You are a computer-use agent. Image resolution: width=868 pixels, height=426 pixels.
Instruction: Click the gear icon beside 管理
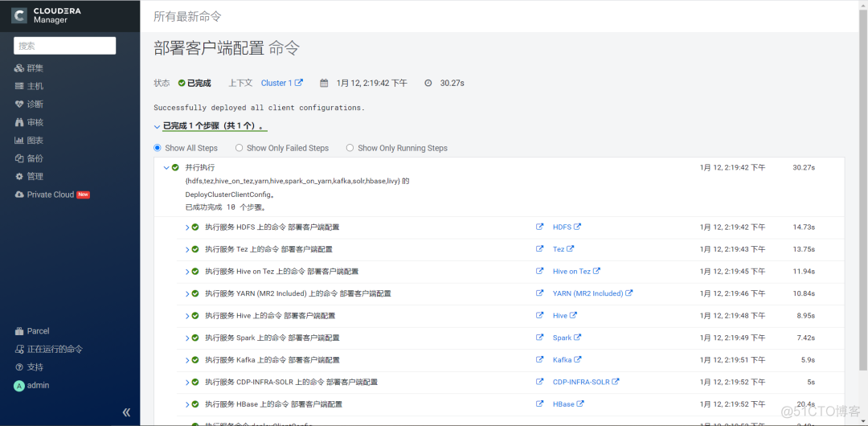coord(18,176)
